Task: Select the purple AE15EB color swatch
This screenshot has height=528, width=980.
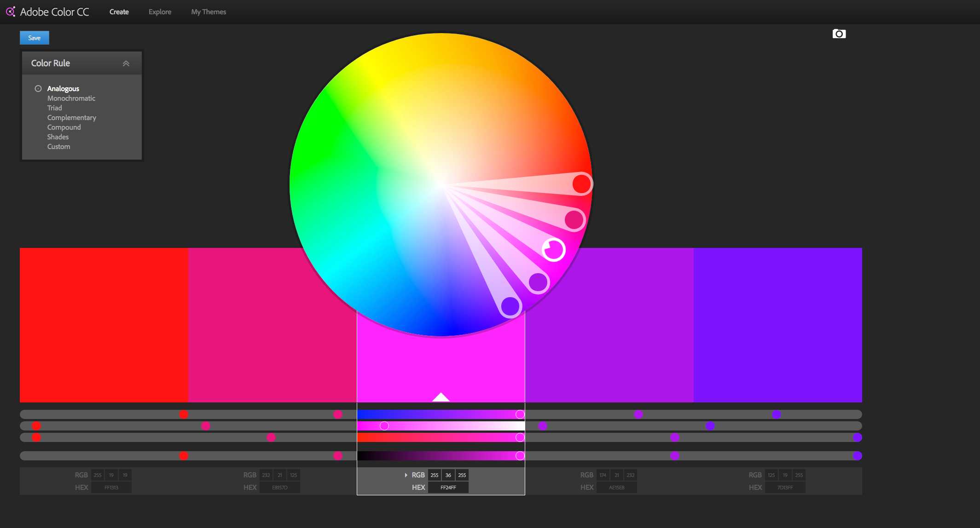Action: pos(609,325)
